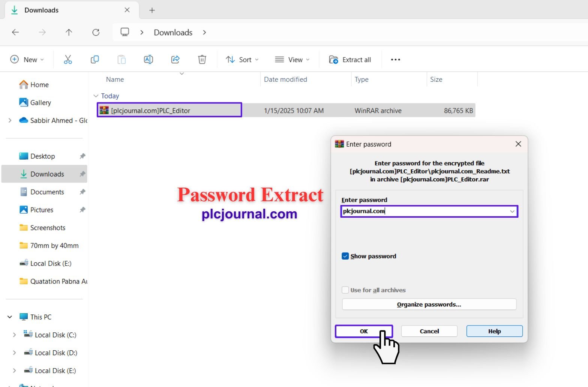Viewport: 588px width, 387px height.
Task: Click the Copy icon in toolbar
Action: point(95,60)
